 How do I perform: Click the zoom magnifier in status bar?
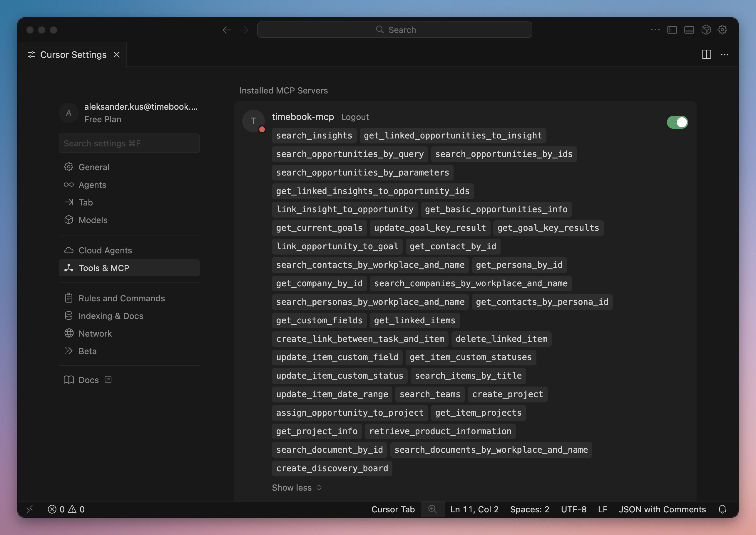(432, 509)
